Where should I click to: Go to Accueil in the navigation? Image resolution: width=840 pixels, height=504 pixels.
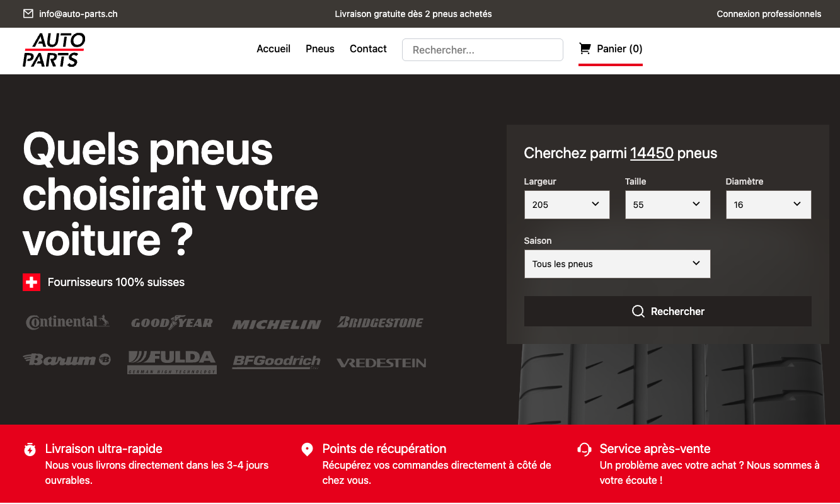tap(273, 49)
